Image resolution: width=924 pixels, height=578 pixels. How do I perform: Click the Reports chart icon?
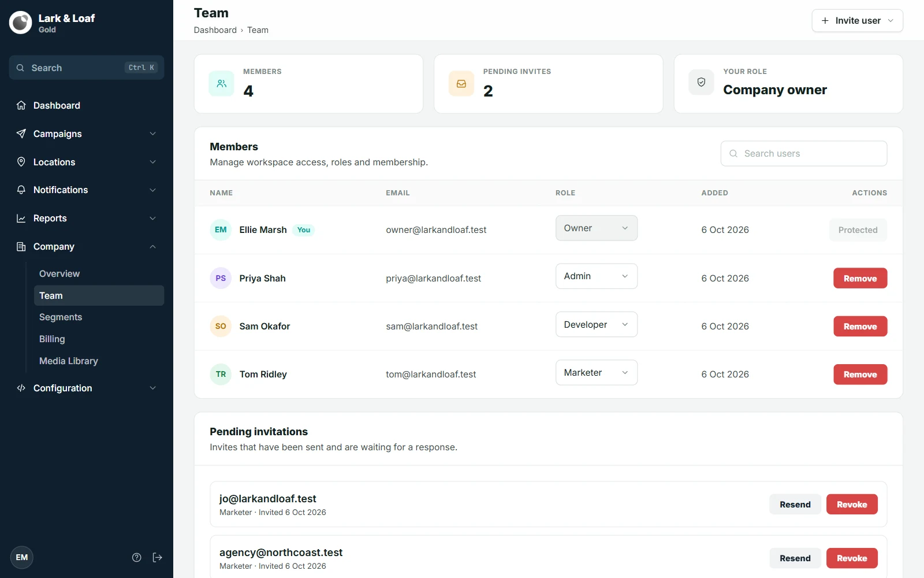(21, 218)
